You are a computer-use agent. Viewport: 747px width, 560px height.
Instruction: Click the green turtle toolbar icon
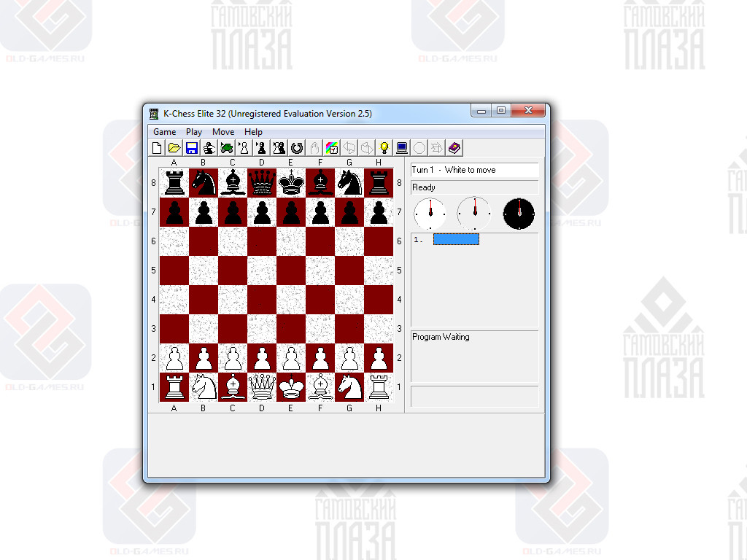click(x=227, y=148)
